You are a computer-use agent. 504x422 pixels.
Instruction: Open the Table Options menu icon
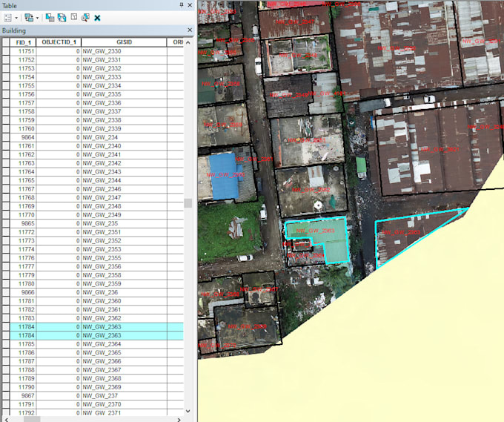pyautogui.click(x=8, y=18)
